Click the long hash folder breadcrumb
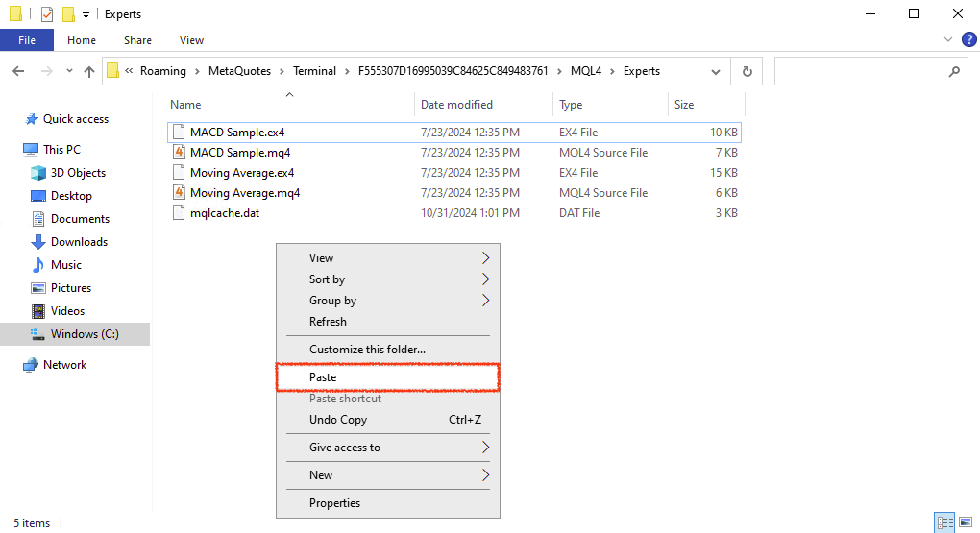The height and width of the screenshot is (533, 980). point(453,71)
